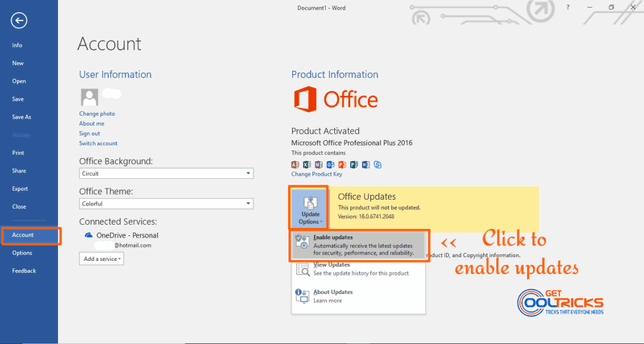644x344 pixels.
Task: Open the Share page
Action: click(x=19, y=171)
